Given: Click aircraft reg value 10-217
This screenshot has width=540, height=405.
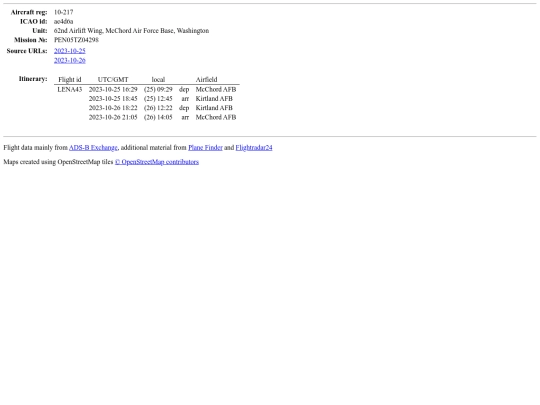Looking at the screenshot, I should click(64, 12).
